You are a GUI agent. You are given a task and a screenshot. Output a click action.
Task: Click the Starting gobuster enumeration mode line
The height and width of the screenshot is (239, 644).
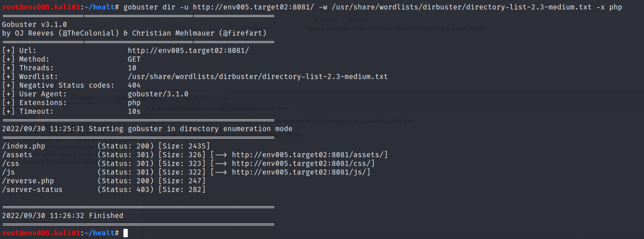(147, 129)
